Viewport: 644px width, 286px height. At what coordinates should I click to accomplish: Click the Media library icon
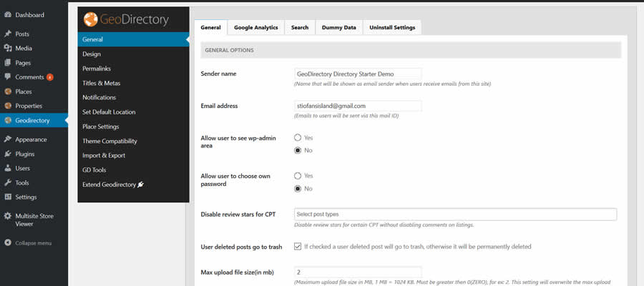[x=7, y=49]
